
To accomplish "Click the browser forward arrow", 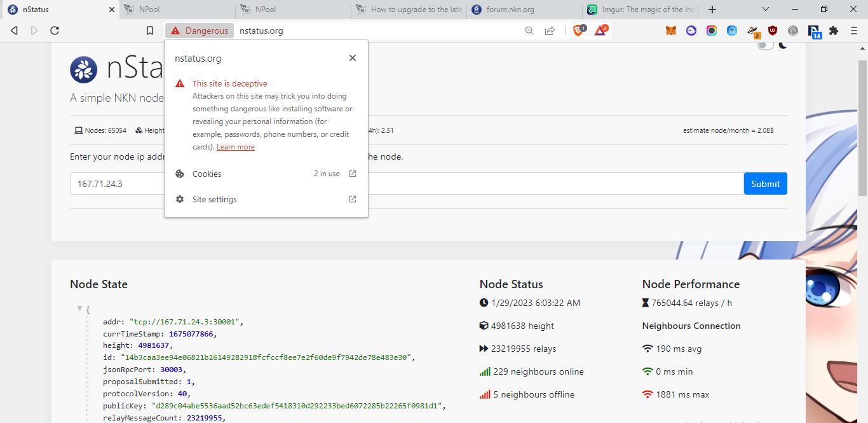I will pos(34,31).
